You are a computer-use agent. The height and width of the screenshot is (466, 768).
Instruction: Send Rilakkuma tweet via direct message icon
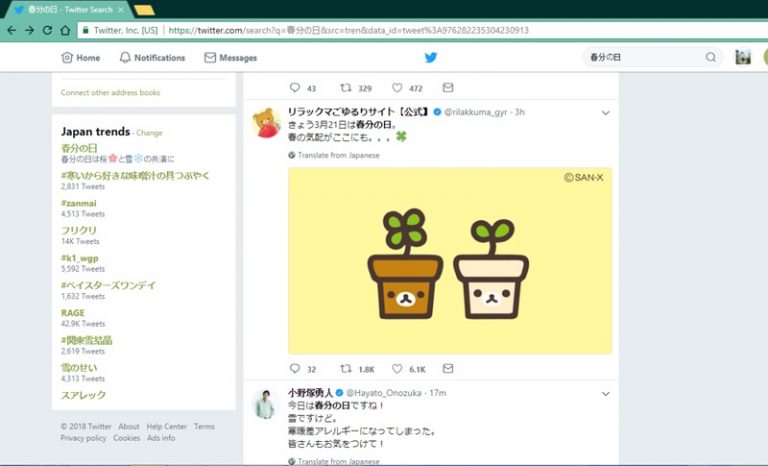(x=448, y=368)
